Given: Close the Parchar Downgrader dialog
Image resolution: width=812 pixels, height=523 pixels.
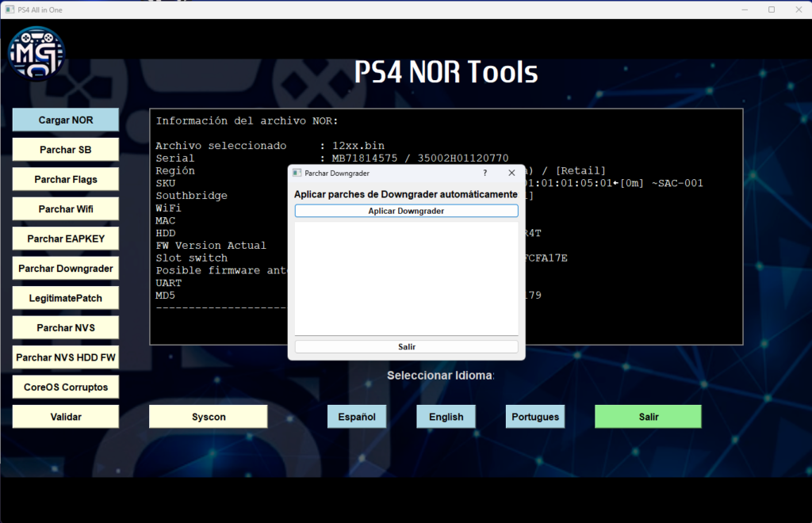Looking at the screenshot, I should pos(511,173).
